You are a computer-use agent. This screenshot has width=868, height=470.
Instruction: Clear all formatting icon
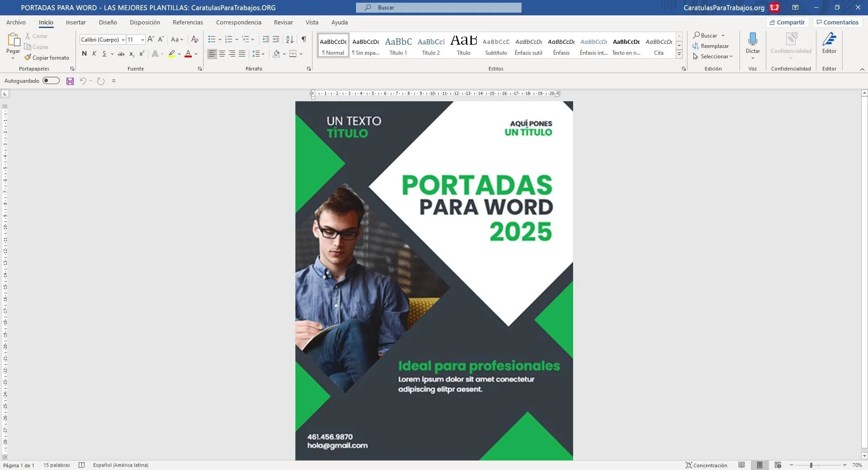[194, 39]
